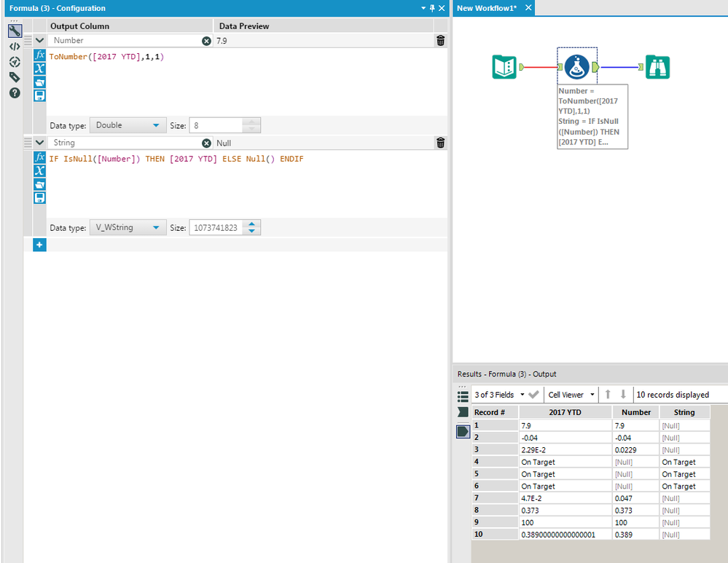Click the String column header in results
Screen dimensions: 728x563
pyautogui.click(x=684, y=412)
